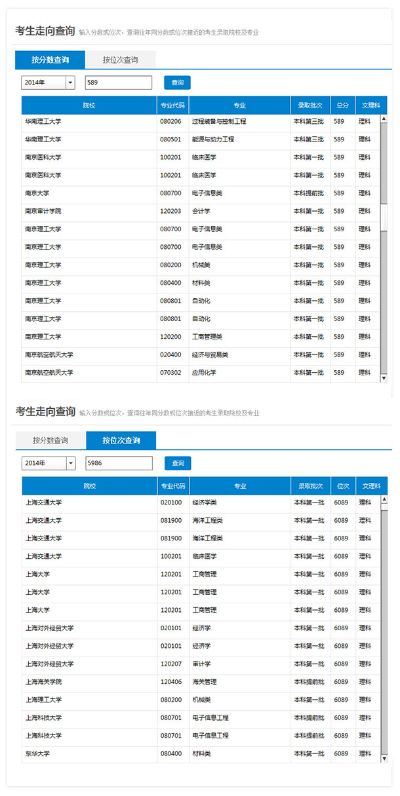
Task: Click the 南京大学 row name
Action: [x=37, y=193]
